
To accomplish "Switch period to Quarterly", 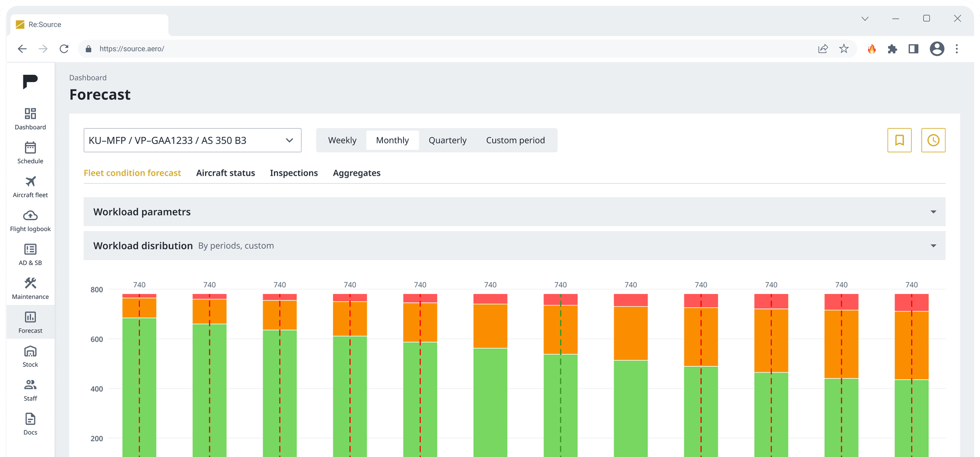I will (x=447, y=140).
